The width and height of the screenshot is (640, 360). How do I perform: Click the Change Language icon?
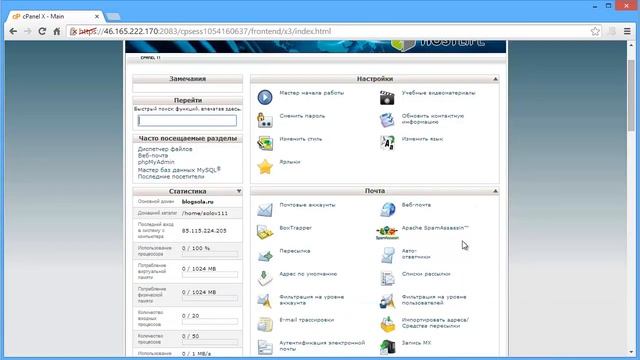(387, 143)
